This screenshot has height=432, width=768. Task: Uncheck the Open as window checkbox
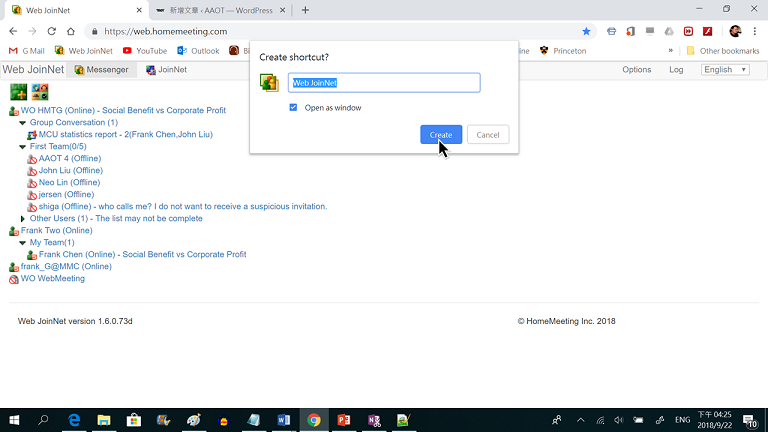tap(293, 107)
